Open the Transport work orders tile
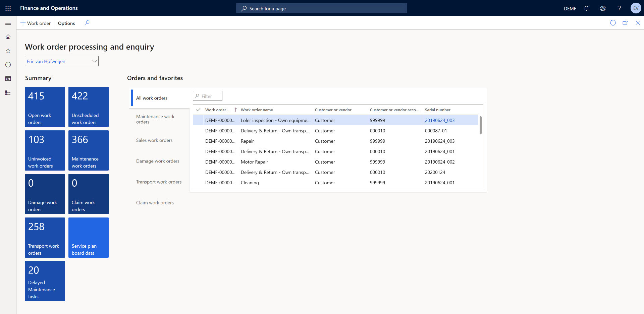Viewport: 644px width, 314px height. click(x=45, y=238)
